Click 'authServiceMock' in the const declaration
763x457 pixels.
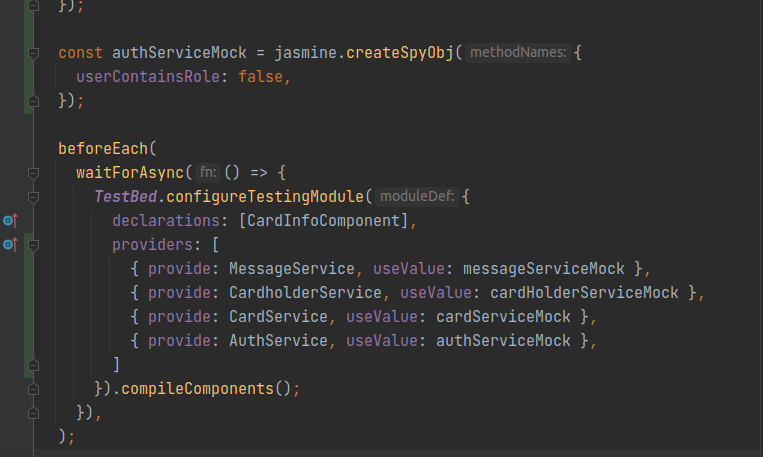(179, 53)
